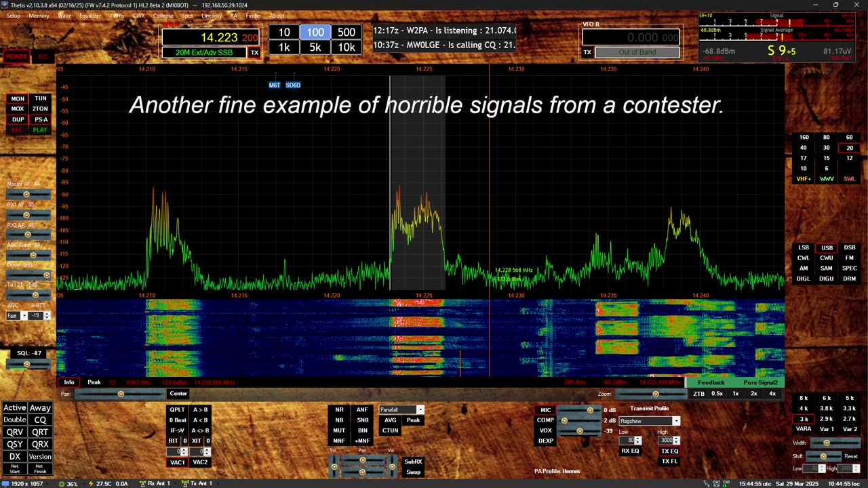Click the VFO A TX indicator button

[255, 52]
